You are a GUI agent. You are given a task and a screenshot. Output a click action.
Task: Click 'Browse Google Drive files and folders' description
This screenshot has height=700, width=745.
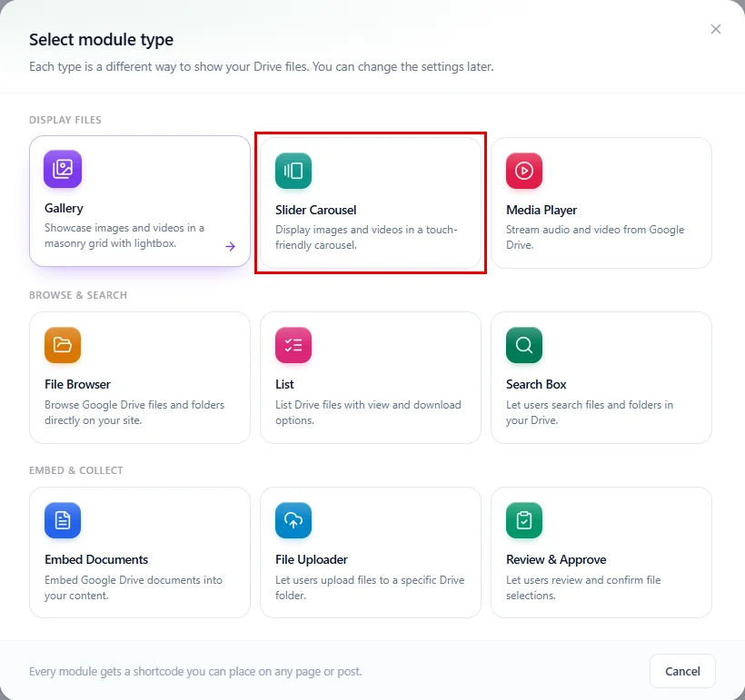tap(134, 412)
